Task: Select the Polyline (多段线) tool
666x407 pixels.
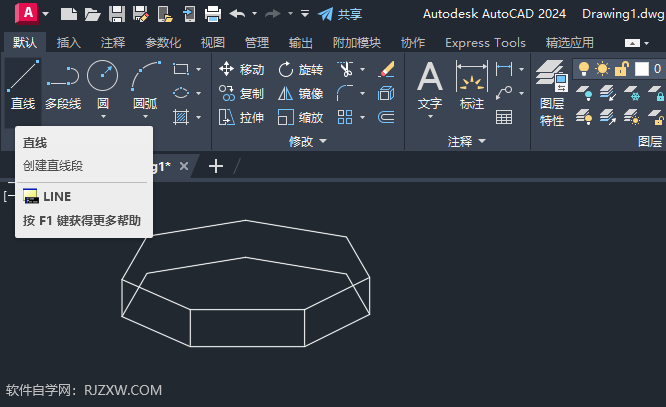Action: pos(63,85)
